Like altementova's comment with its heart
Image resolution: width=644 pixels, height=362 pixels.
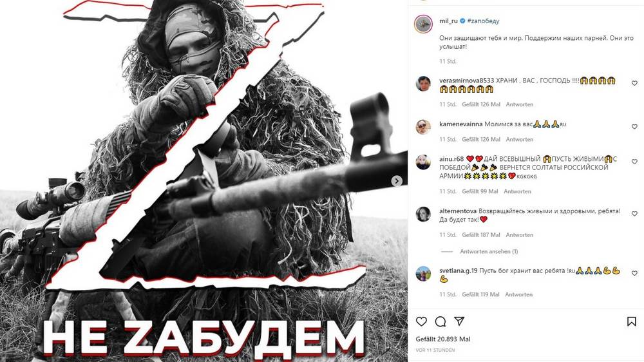(x=634, y=214)
